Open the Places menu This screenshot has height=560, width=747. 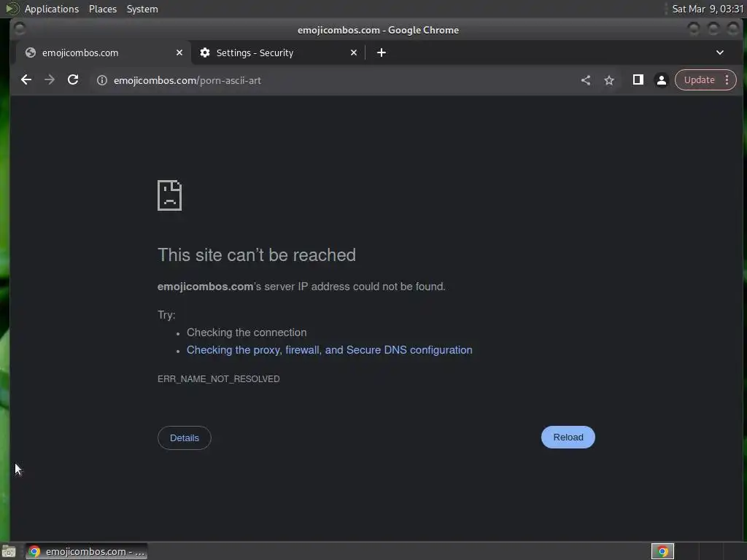103,9
